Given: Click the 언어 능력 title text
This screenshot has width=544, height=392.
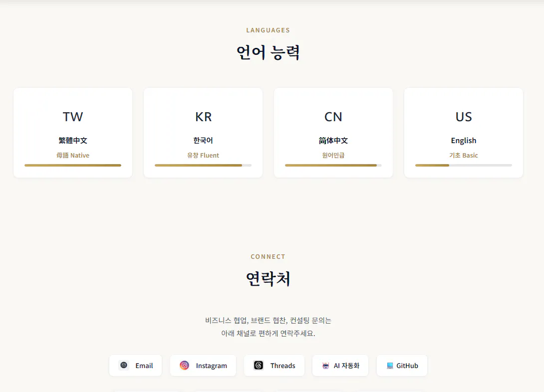Looking at the screenshot, I should click(x=268, y=52).
